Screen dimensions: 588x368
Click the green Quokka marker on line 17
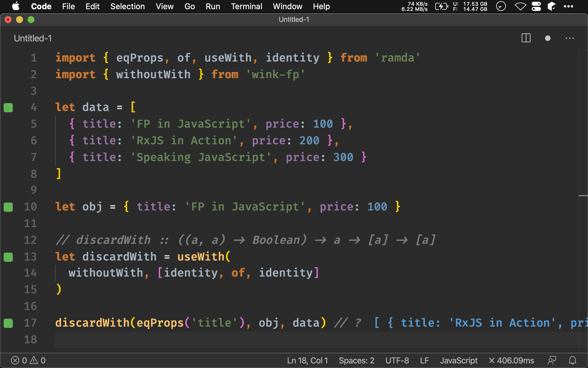point(8,323)
